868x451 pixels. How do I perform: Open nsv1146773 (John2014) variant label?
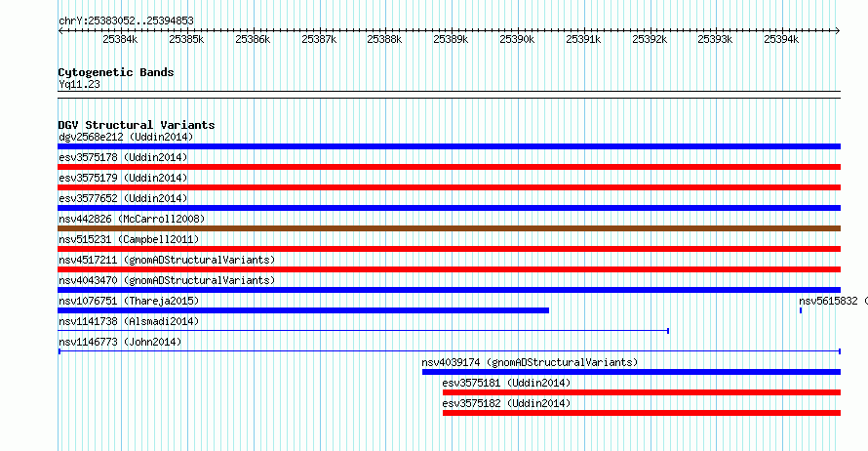point(120,342)
